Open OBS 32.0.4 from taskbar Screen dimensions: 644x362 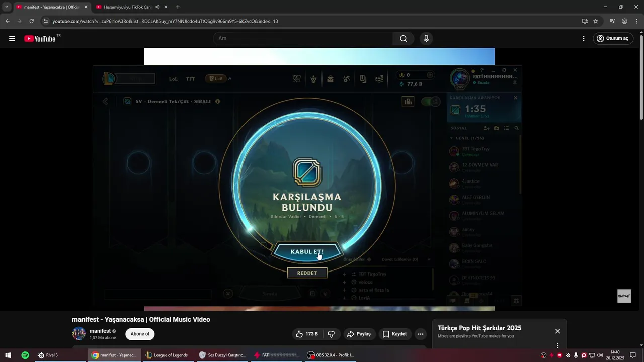(331, 355)
